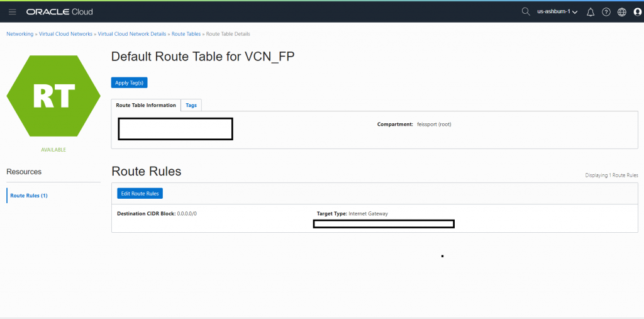The width and height of the screenshot is (644, 319).
Task: Select the Route Table Information tab
Action: point(146,105)
